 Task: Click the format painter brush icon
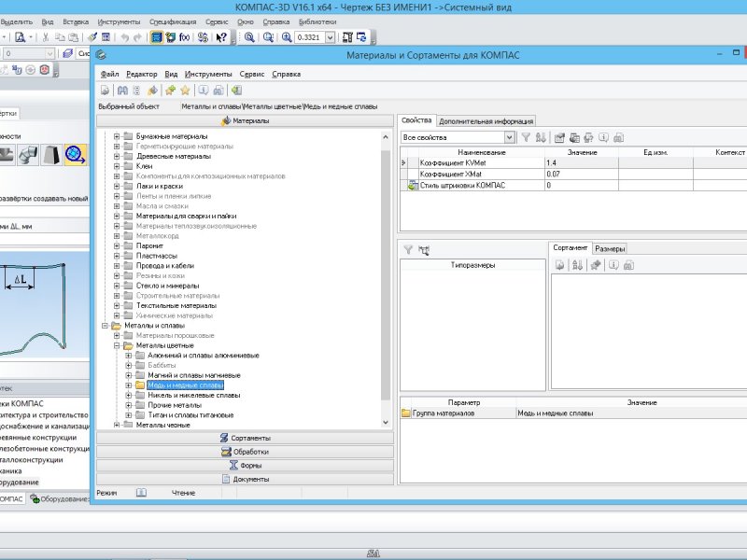(x=92, y=37)
